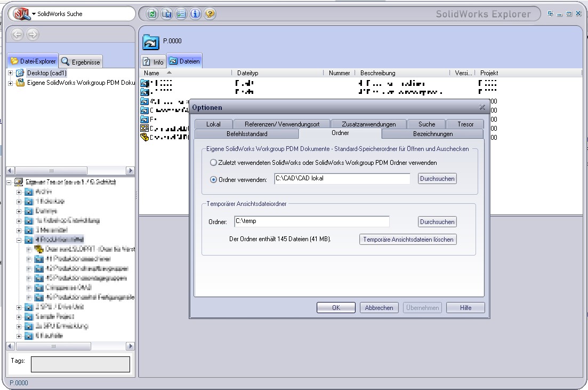Image resolution: width=588 pixels, height=390 pixels.
Task: Click the Desktop (cad1) icon
Action: point(20,73)
